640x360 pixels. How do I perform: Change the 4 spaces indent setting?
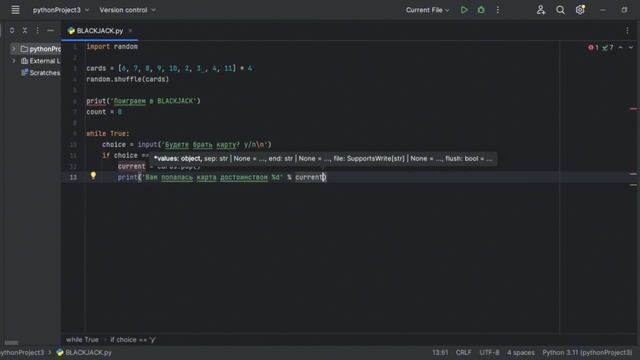(521, 353)
